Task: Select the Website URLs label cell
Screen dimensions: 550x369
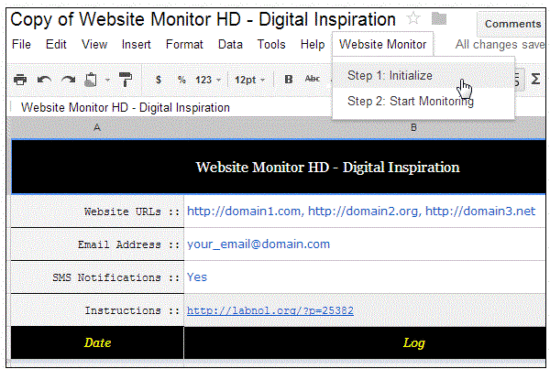Action: coord(98,211)
